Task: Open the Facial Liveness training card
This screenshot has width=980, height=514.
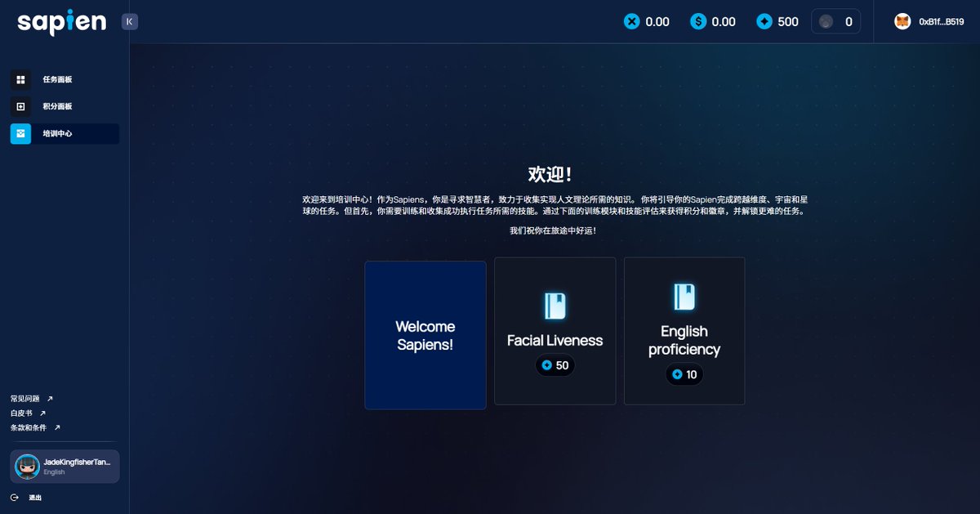Action: click(555, 331)
